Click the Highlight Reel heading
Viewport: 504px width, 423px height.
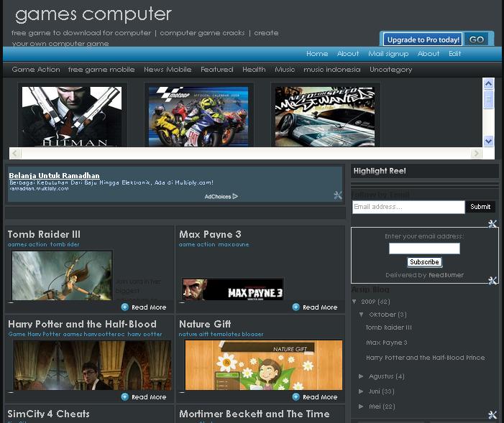[380, 171]
